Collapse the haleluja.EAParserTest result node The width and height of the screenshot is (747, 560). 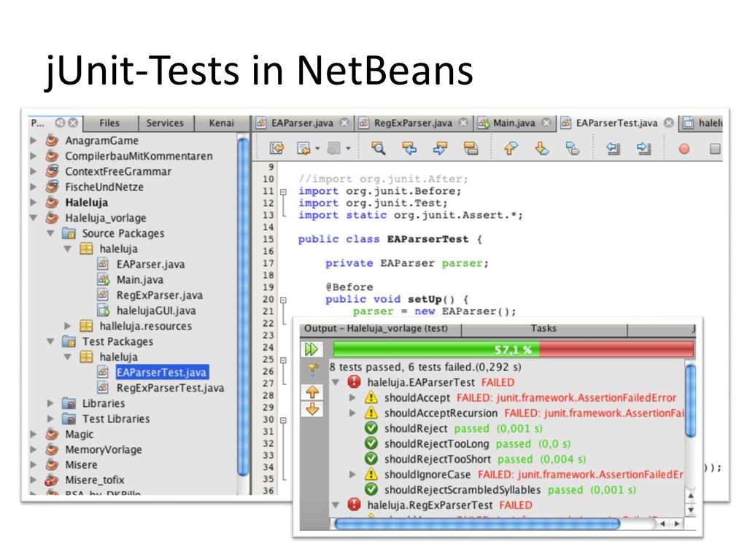point(336,382)
